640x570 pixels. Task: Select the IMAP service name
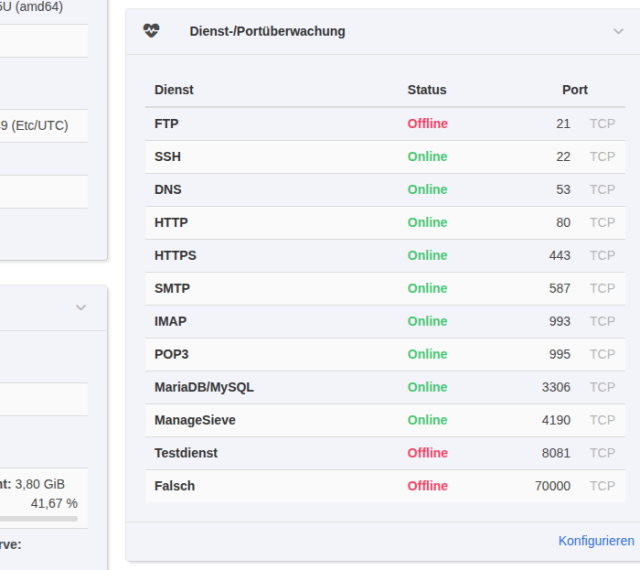[x=170, y=321]
